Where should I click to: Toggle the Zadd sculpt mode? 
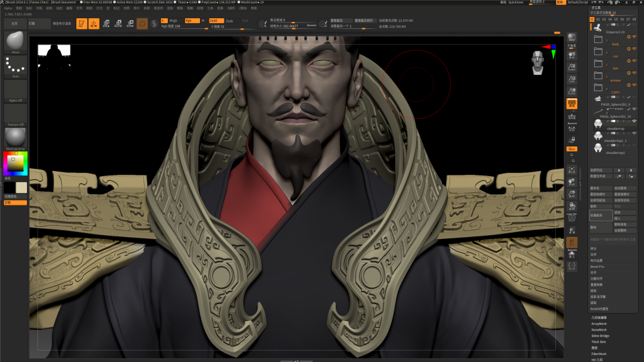216,21
